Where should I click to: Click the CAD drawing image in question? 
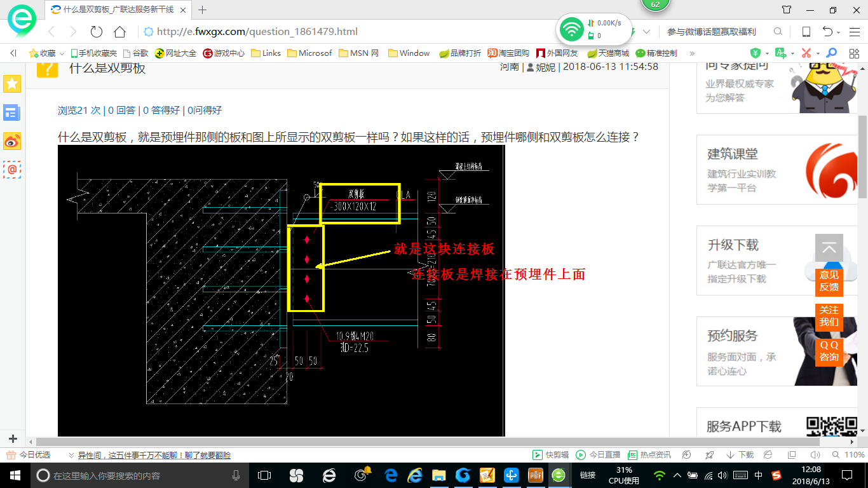click(281, 290)
